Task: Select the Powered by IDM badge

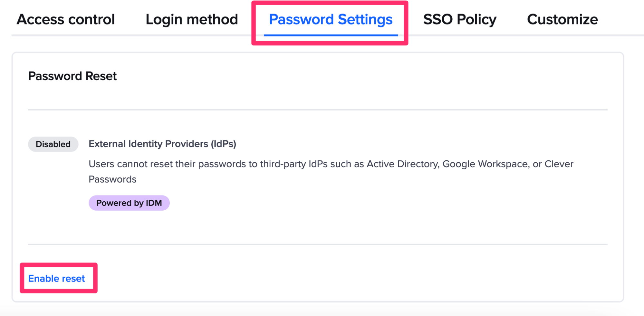Action: [129, 203]
